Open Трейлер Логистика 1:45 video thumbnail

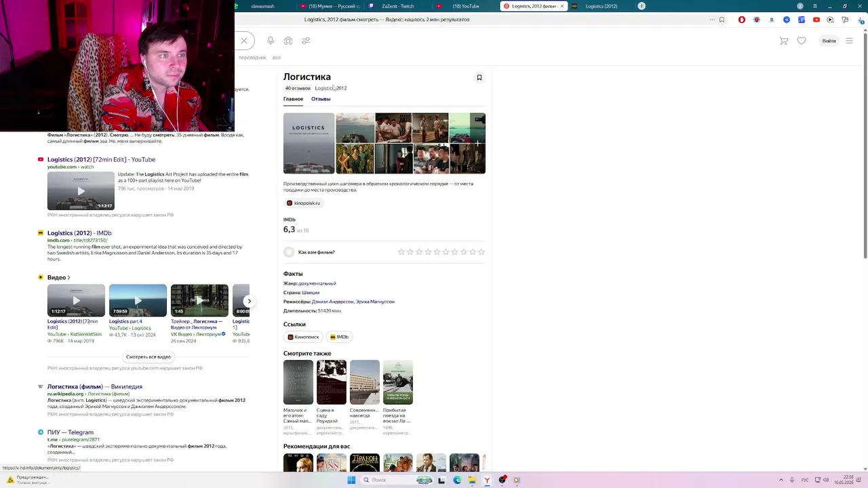(x=199, y=300)
